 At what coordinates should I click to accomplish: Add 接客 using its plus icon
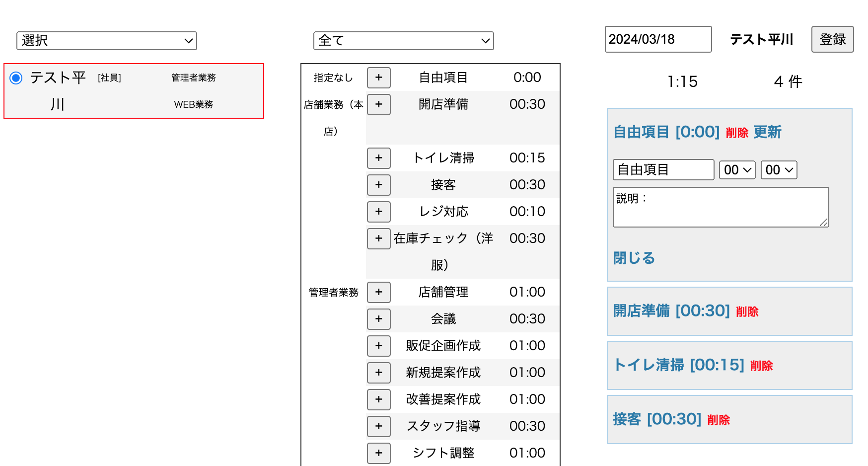379,185
